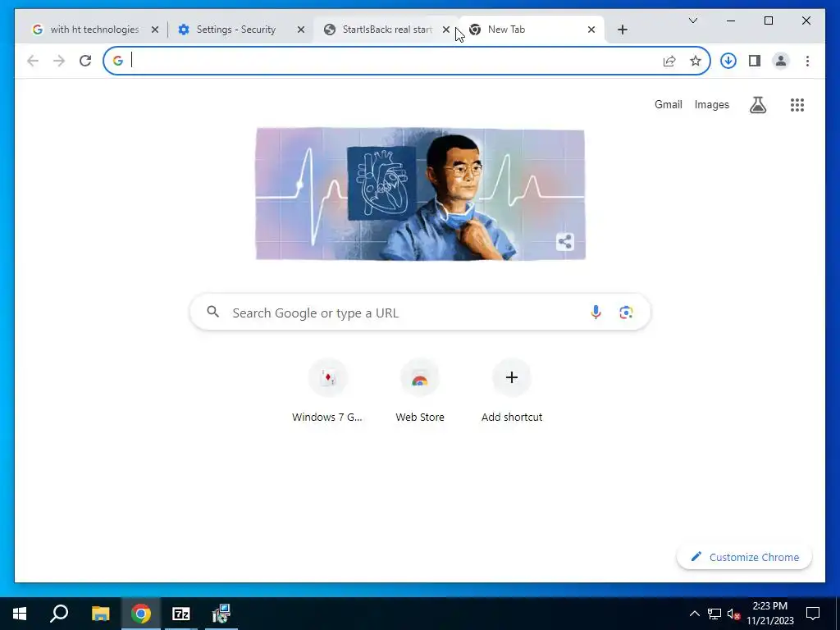Close the StartIsBack tab
Viewport: 840px width, 630px height.
coord(445,30)
